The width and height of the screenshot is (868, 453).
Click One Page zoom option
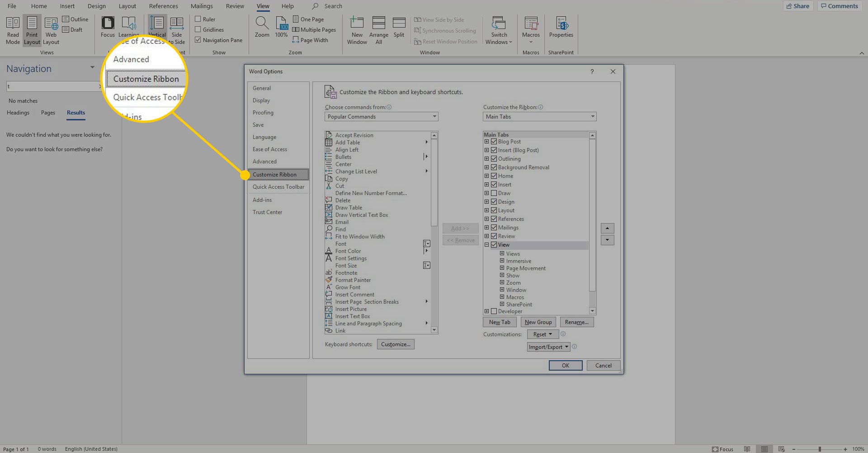pos(308,19)
